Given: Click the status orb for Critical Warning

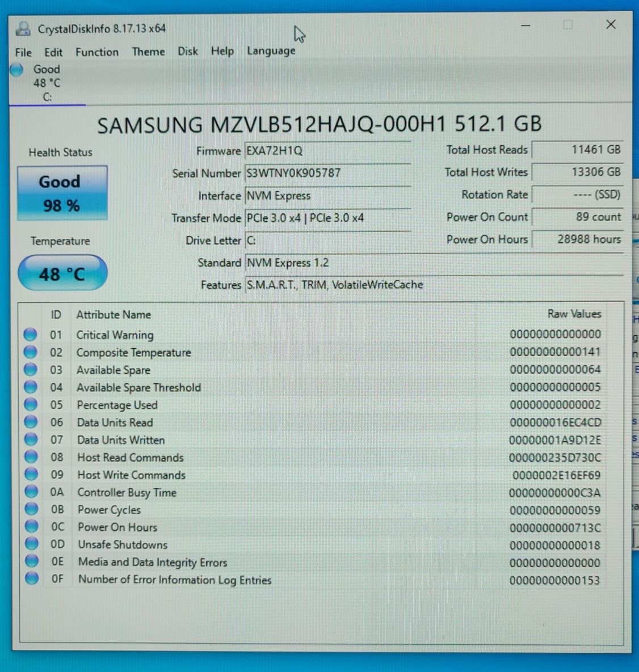Looking at the screenshot, I should pos(30,334).
